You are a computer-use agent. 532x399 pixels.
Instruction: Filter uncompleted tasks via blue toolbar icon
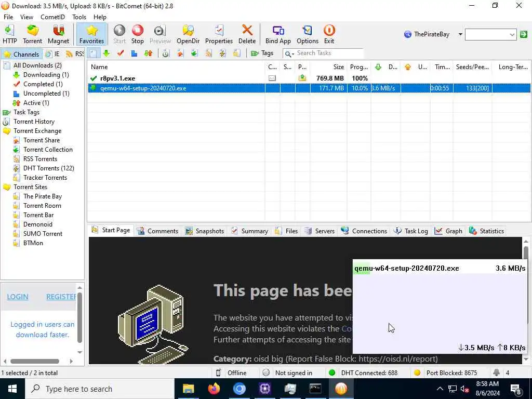135,54
